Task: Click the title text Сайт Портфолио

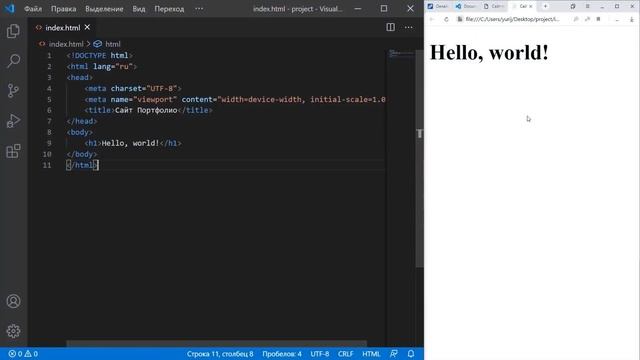Action: point(146,110)
